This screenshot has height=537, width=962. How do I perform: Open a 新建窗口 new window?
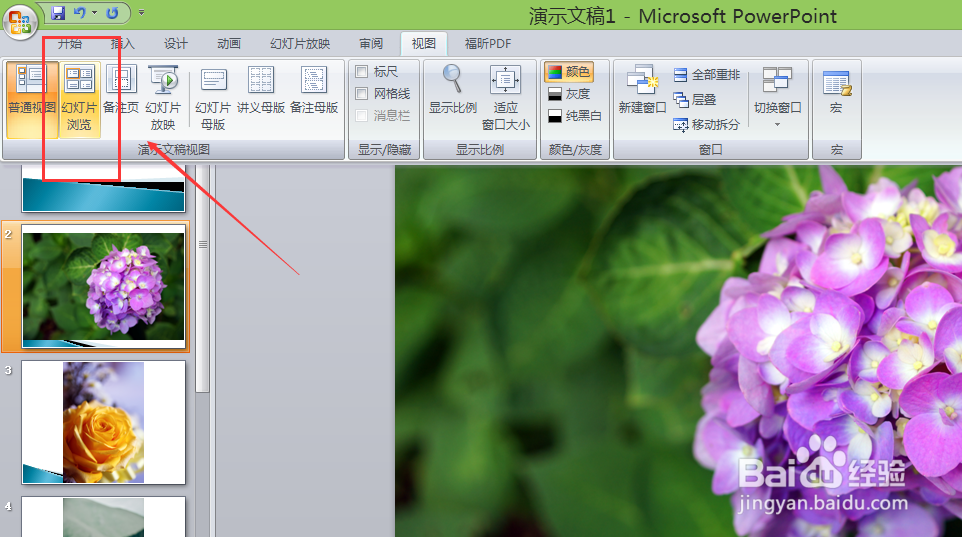[642, 91]
